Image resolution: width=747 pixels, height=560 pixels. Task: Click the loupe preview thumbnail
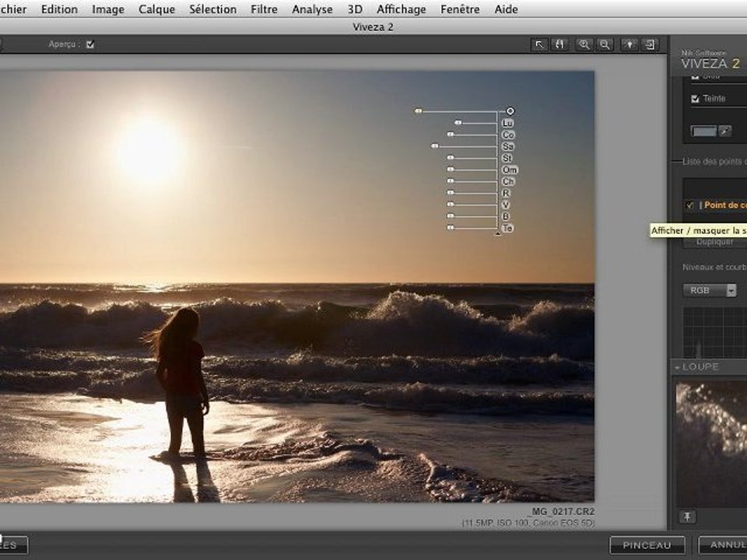[x=711, y=444]
